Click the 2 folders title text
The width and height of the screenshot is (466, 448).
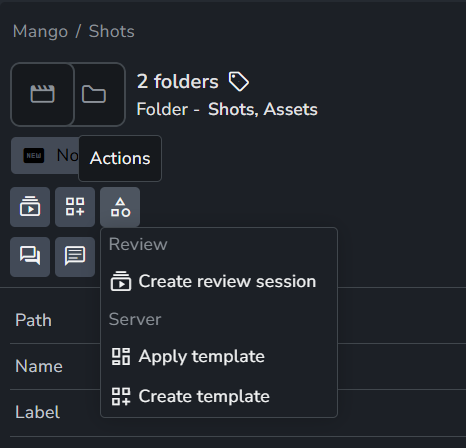point(178,82)
